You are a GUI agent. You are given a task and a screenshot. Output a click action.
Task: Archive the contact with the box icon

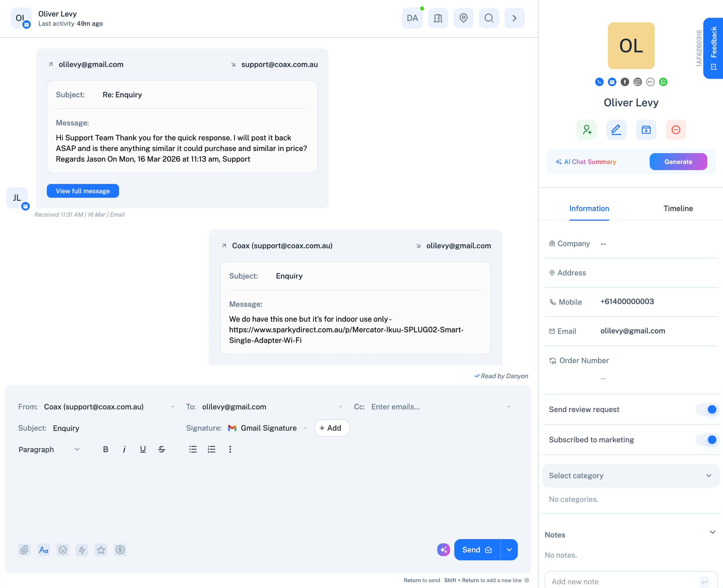coord(646,130)
